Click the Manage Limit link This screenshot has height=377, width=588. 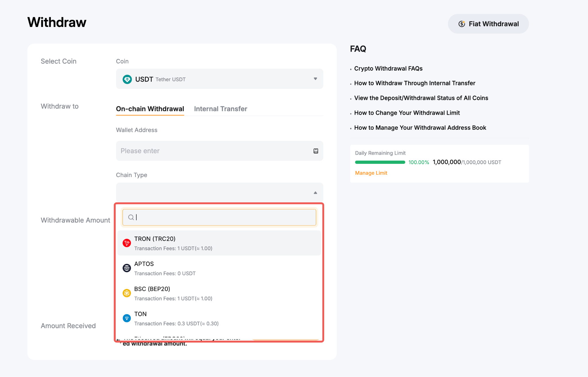(x=371, y=173)
